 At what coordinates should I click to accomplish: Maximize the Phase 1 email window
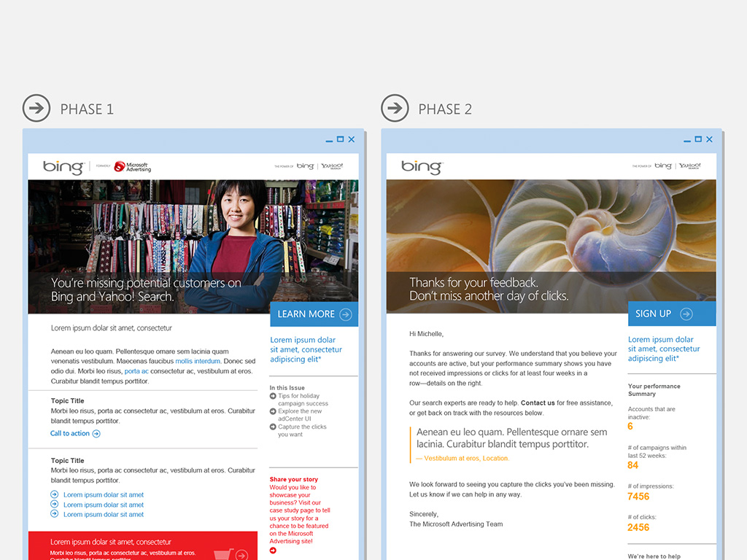pos(340,139)
